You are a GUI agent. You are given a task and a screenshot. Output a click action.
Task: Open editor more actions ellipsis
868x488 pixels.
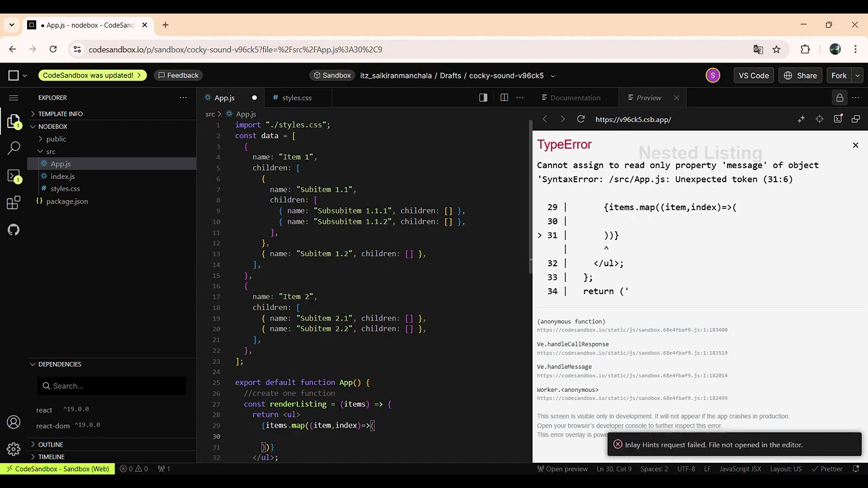(520, 98)
